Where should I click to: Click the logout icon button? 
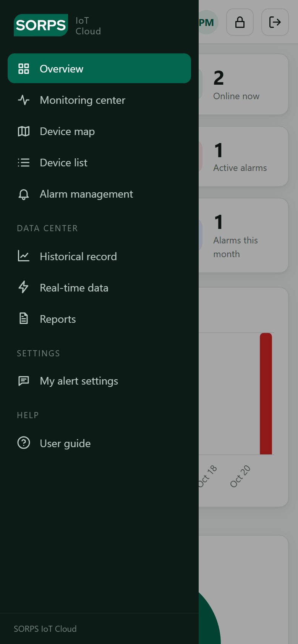(x=275, y=22)
